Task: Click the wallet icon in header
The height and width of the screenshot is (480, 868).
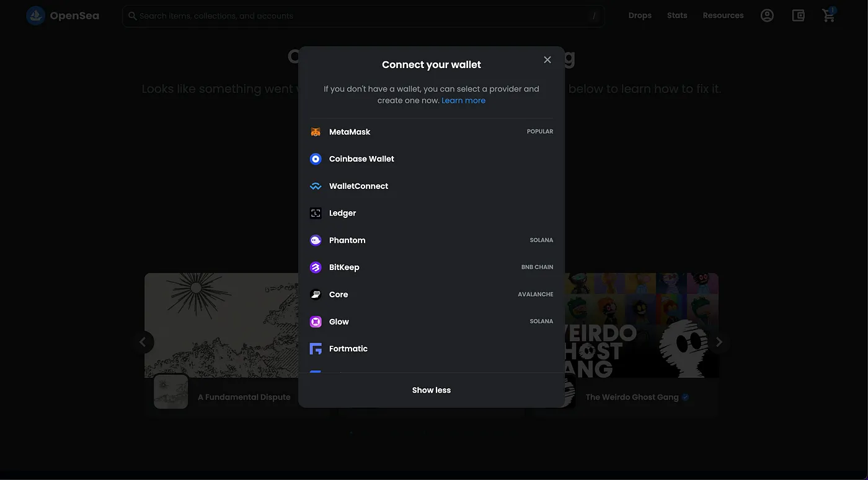Action: click(x=798, y=15)
